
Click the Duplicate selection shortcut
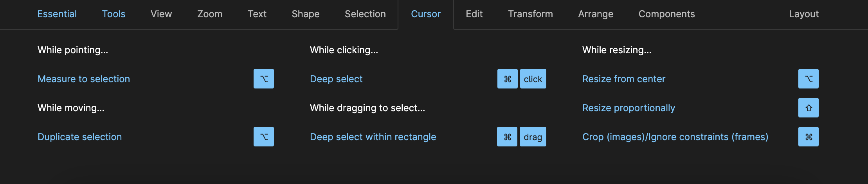pyautogui.click(x=80, y=137)
